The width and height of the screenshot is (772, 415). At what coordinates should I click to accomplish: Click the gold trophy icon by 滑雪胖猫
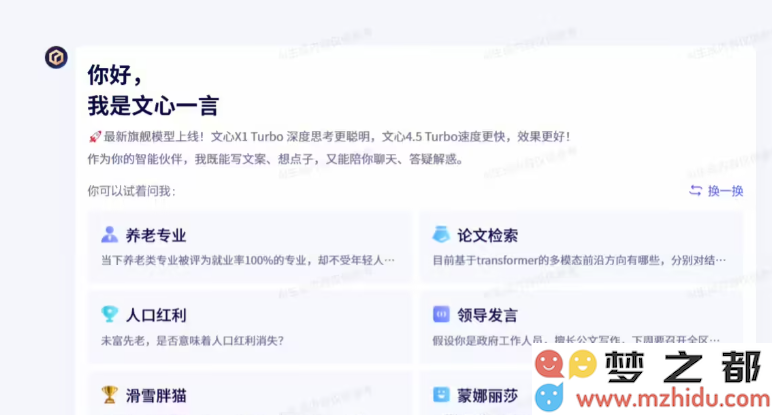pos(109,395)
